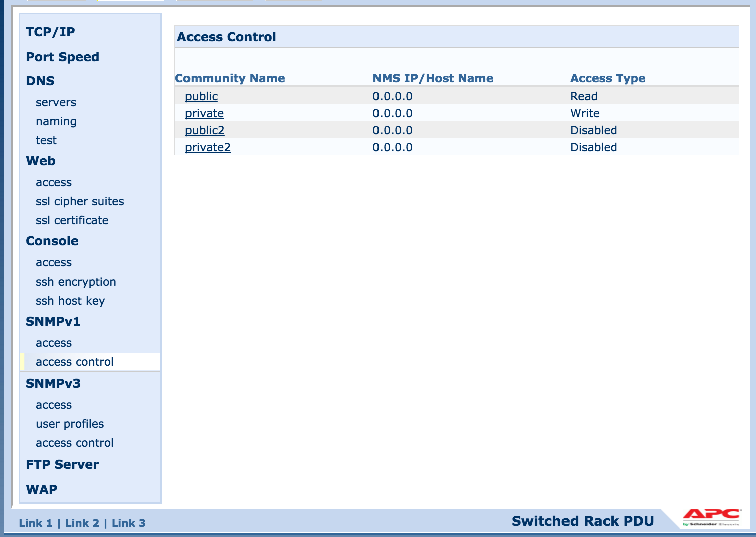The image size is (756, 537).
Task: Open Web access settings
Action: [53, 182]
